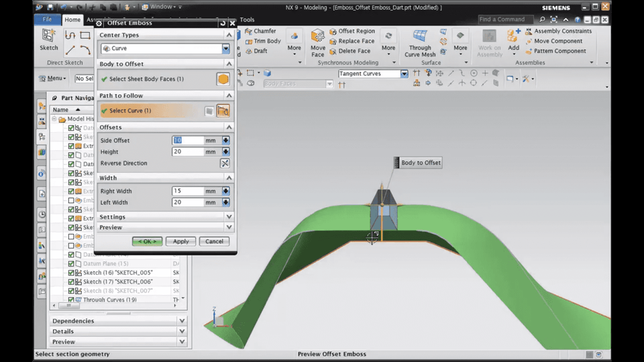The width and height of the screenshot is (644, 362).
Task: Open the Tools tab
Action: click(247, 19)
